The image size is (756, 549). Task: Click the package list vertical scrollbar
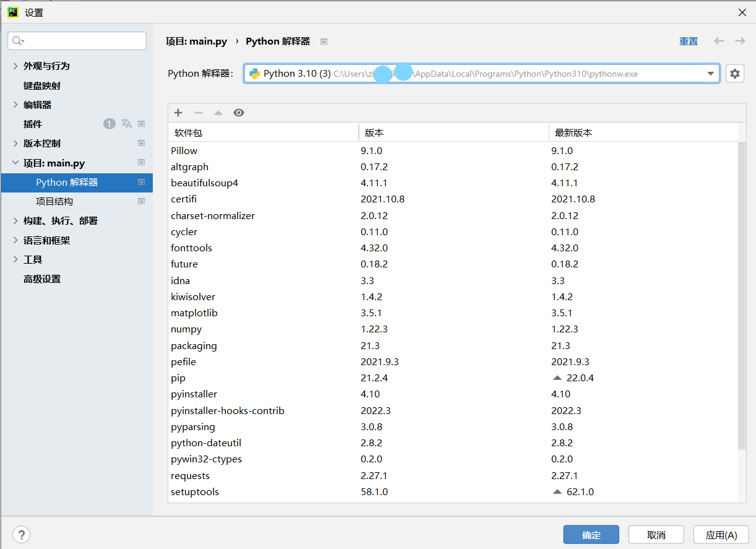[742, 296]
